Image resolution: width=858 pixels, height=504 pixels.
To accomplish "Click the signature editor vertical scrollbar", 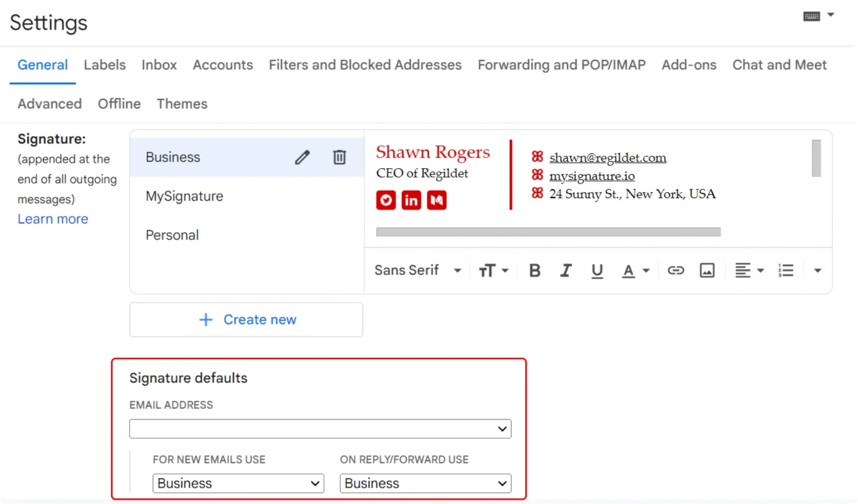I will [816, 158].
